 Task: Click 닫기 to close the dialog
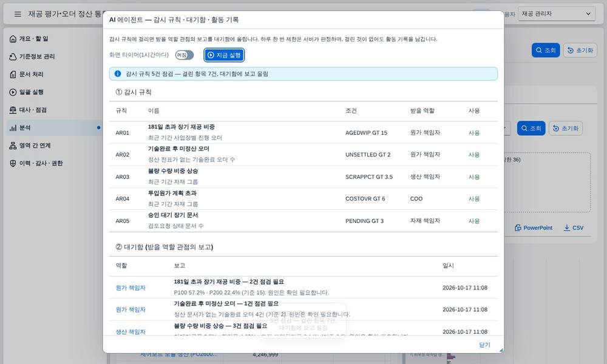[484, 345]
